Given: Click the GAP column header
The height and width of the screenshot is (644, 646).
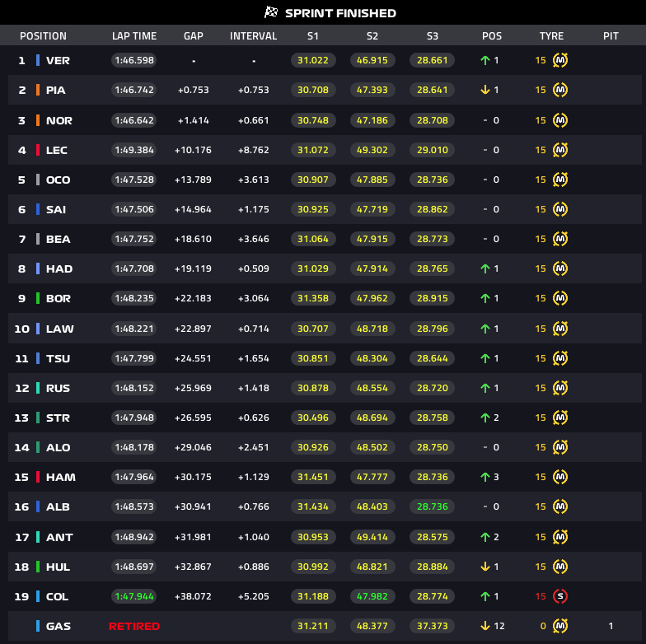Looking at the screenshot, I should coord(193,36).
